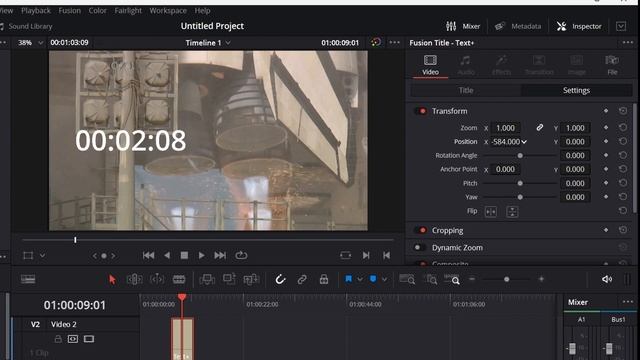
Task: Click the Pitch slider handle
Action: coord(520,183)
